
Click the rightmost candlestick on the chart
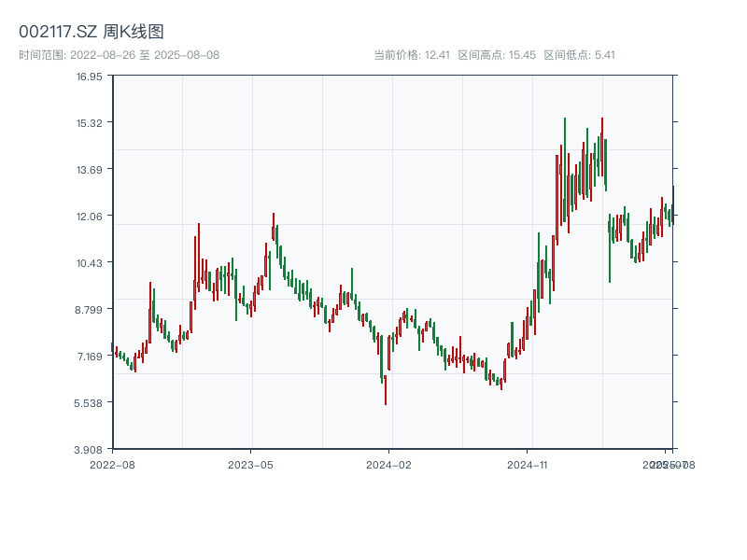coord(674,201)
